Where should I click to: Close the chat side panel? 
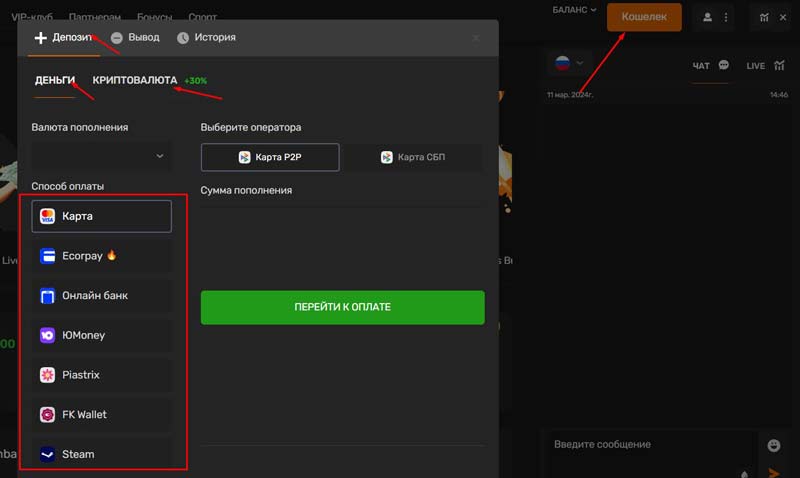[783, 17]
